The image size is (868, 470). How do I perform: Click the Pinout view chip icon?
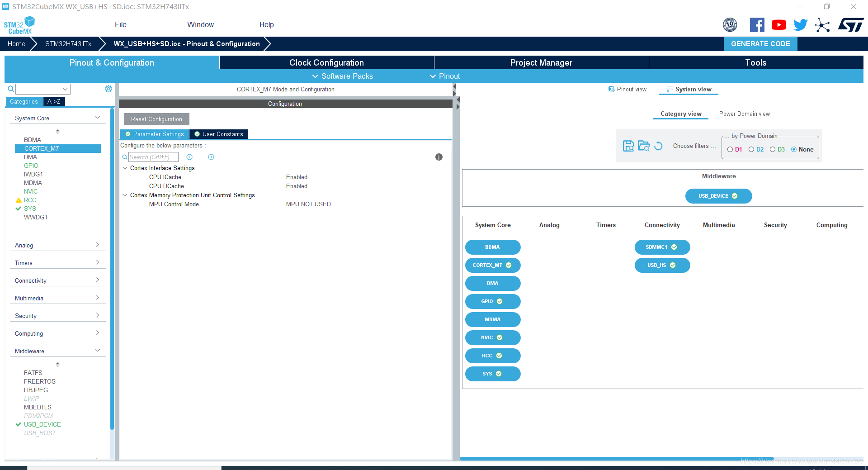(x=611, y=89)
